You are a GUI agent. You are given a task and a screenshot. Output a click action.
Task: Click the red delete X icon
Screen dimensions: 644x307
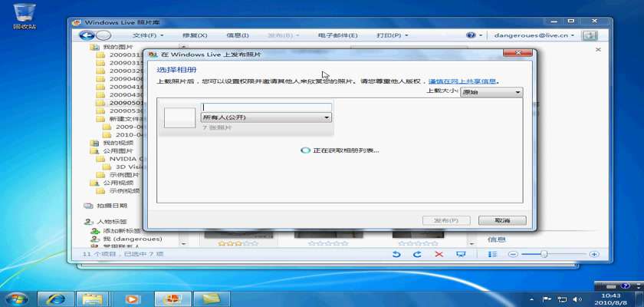click(x=439, y=254)
